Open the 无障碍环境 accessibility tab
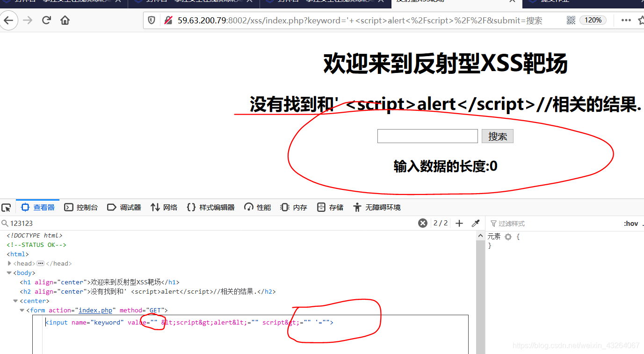Viewport: 644px width, 354px height. pos(377,207)
